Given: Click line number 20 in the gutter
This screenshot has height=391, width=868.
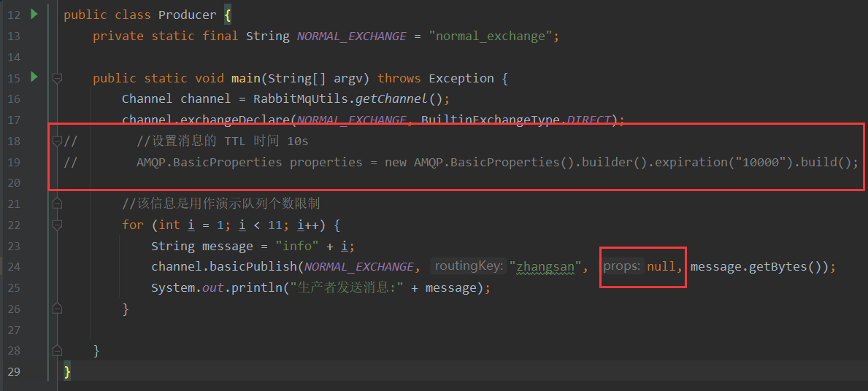Looking at the screenshot, I should tap(15, 183).
